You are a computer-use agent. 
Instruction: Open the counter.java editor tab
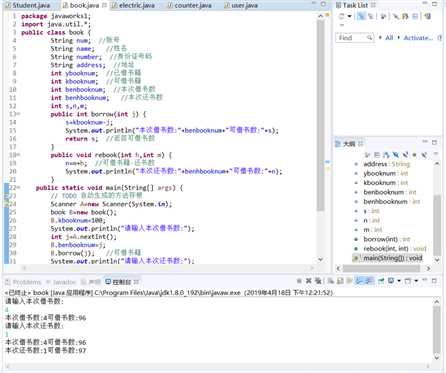point(189,5)
